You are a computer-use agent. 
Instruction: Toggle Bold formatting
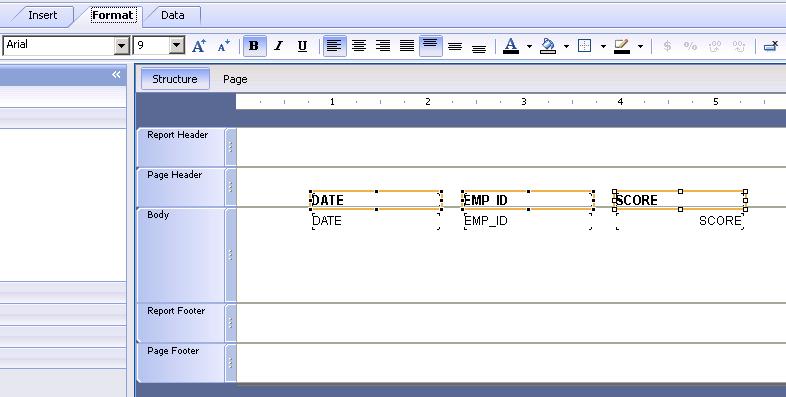pyautogui.click(x=254, y=46)
